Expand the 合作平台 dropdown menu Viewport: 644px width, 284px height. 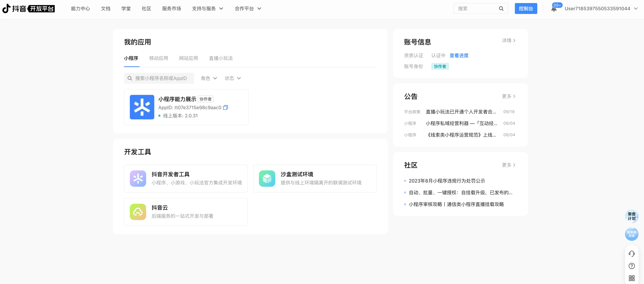(x=248, y=9)
